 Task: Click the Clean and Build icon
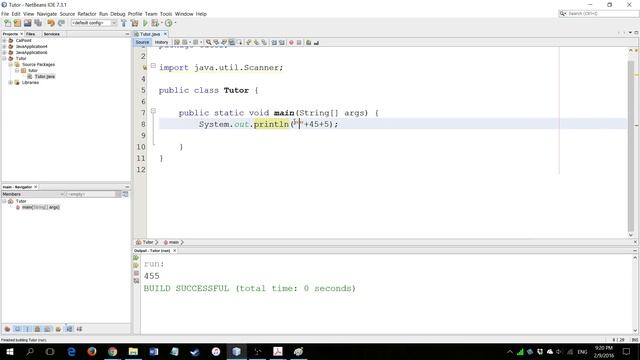[134, 23]
